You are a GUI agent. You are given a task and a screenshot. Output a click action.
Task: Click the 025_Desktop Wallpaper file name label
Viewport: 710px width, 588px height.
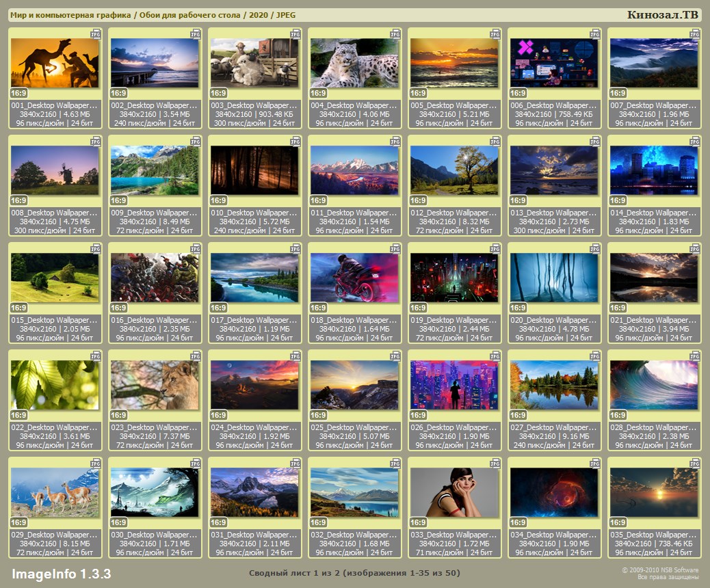(354, 427)
